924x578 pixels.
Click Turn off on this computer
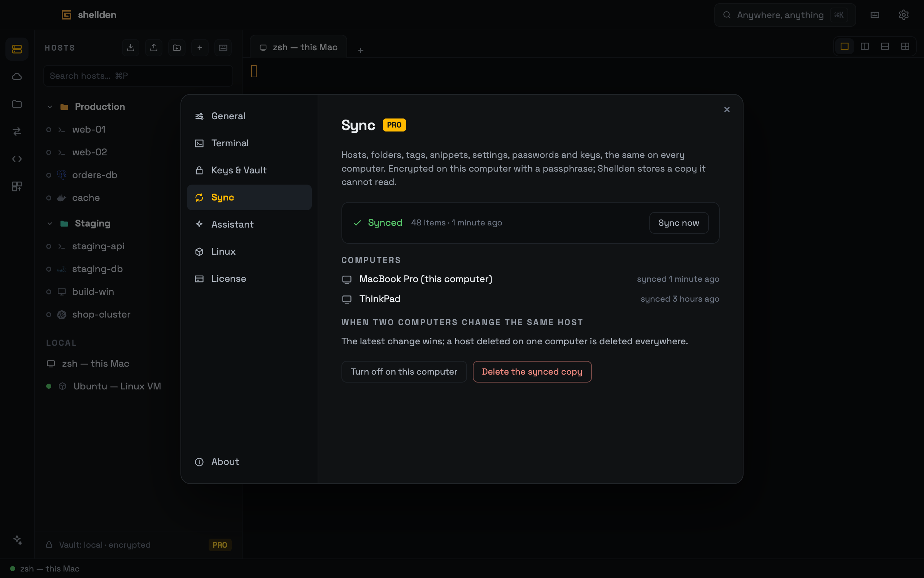[404, 372]
